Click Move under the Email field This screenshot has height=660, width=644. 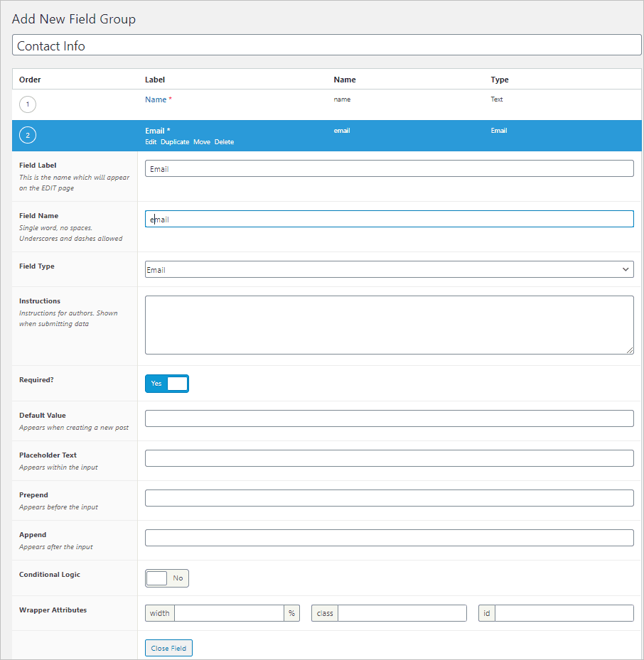[x=202, y=142]
